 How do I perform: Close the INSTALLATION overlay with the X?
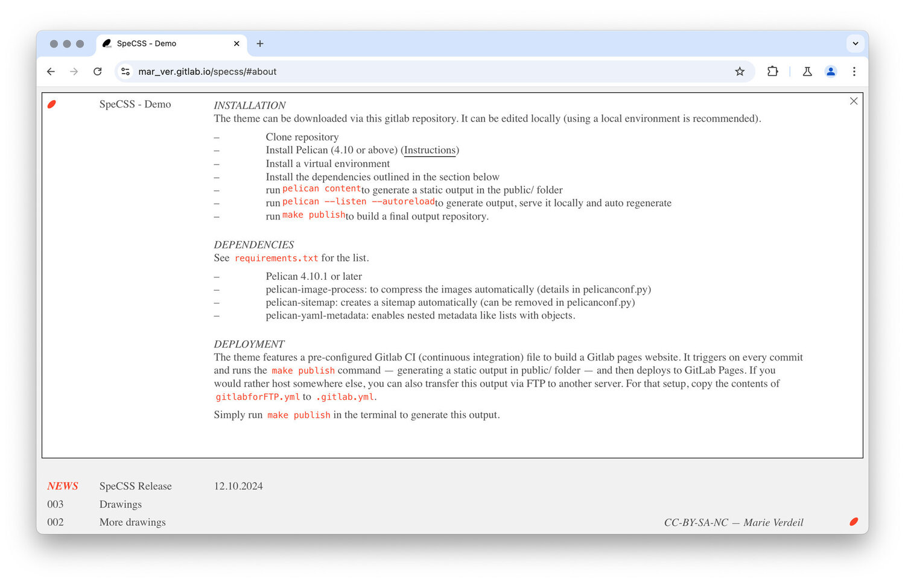coord(853,101)
